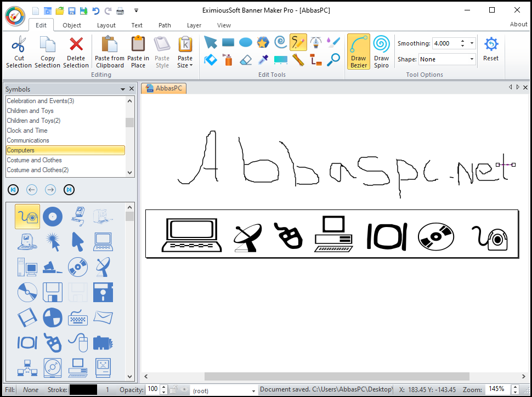532x397 pixels.
Task: Go to next symbol page
Action: (50, 190)
